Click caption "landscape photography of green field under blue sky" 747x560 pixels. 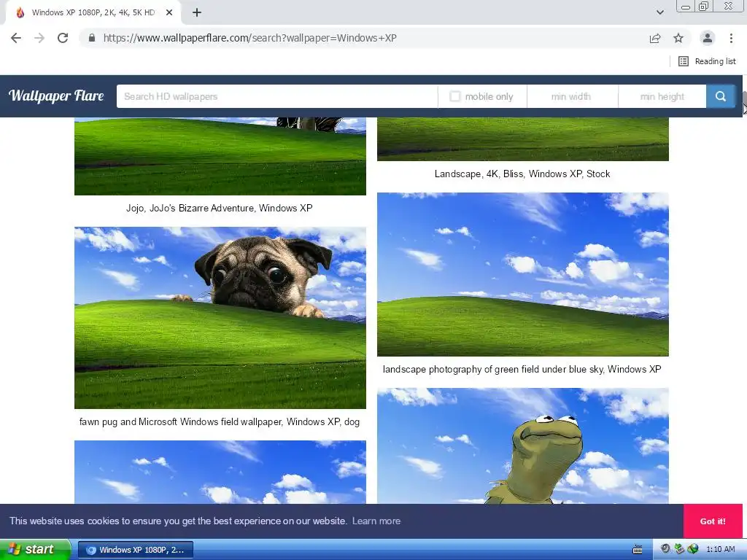point(493,370)
